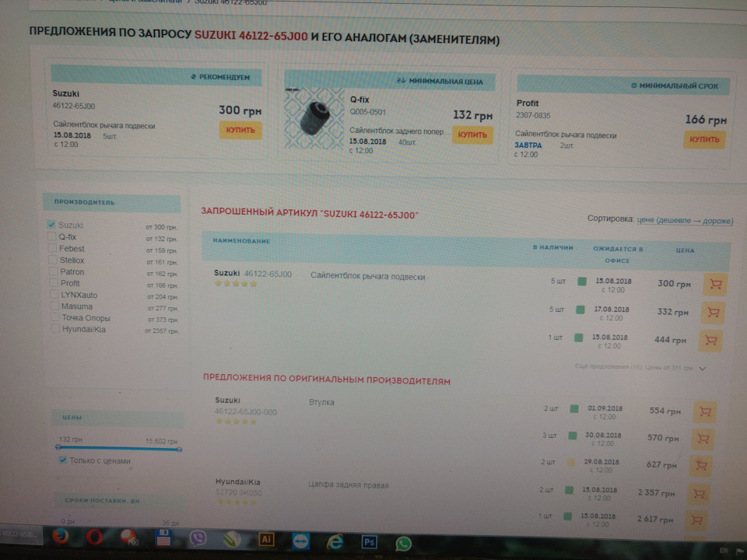Click the 'Цена' column header
This screenshot has height=560, width=747.
pos(685,250)
